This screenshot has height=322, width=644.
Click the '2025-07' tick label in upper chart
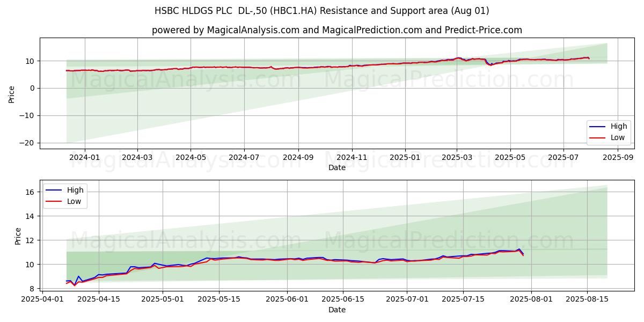(x=563, y=157)
